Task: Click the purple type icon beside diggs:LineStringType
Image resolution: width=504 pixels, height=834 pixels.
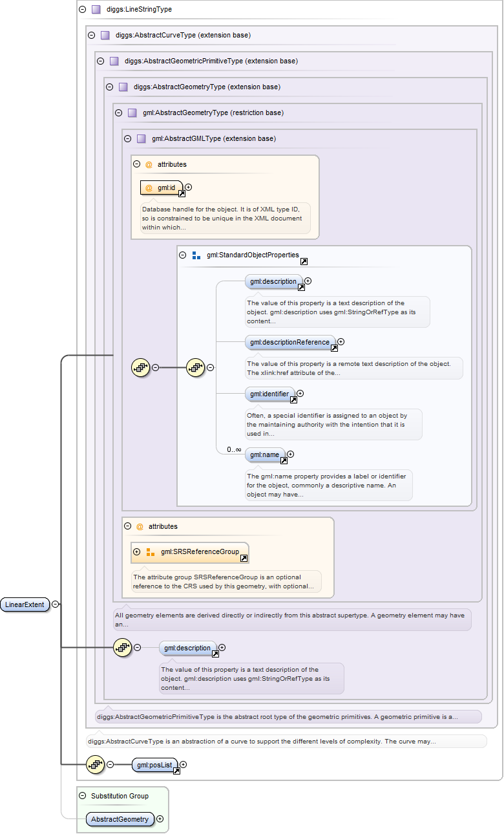Action: coord(96,10)
